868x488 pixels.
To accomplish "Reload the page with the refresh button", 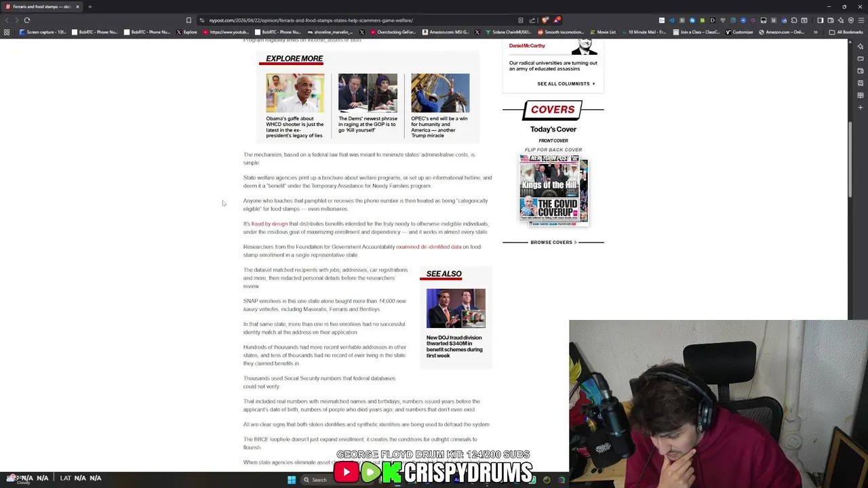I will pyautogui.click(x=27, y=20).
